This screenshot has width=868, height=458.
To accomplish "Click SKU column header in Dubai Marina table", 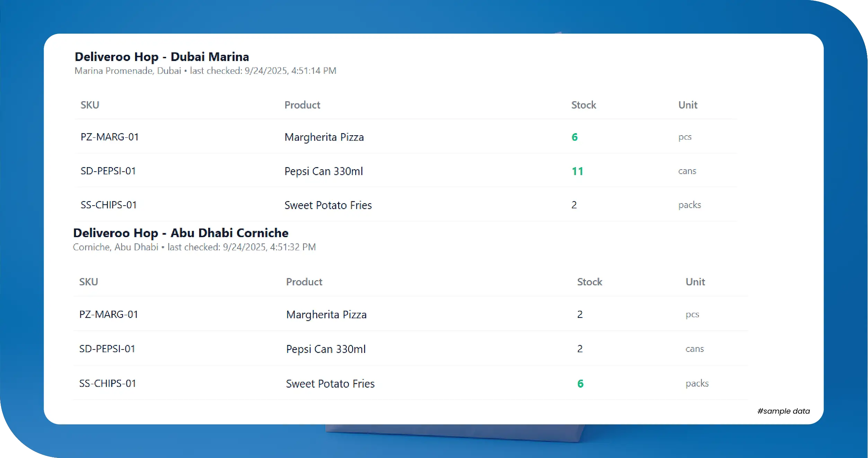I will tap(90, 105).
